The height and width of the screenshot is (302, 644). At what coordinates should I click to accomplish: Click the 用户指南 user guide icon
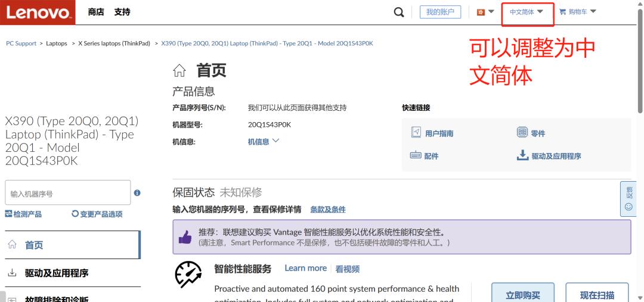coord(416,132)
